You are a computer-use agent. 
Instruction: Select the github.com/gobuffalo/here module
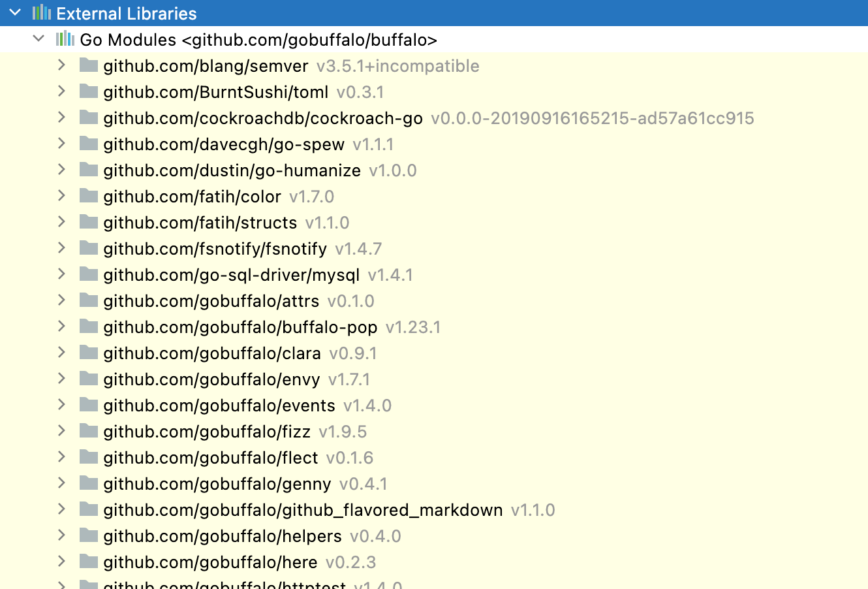coord(210,562)
